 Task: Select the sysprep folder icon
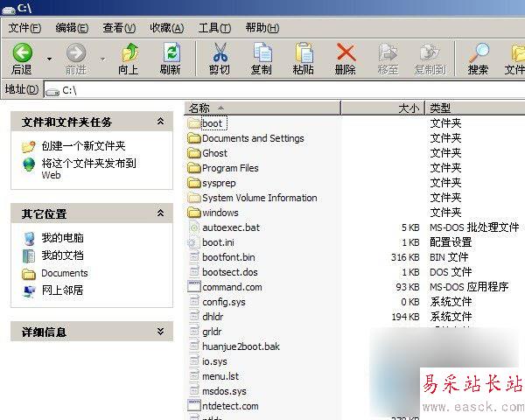(194, 183)
